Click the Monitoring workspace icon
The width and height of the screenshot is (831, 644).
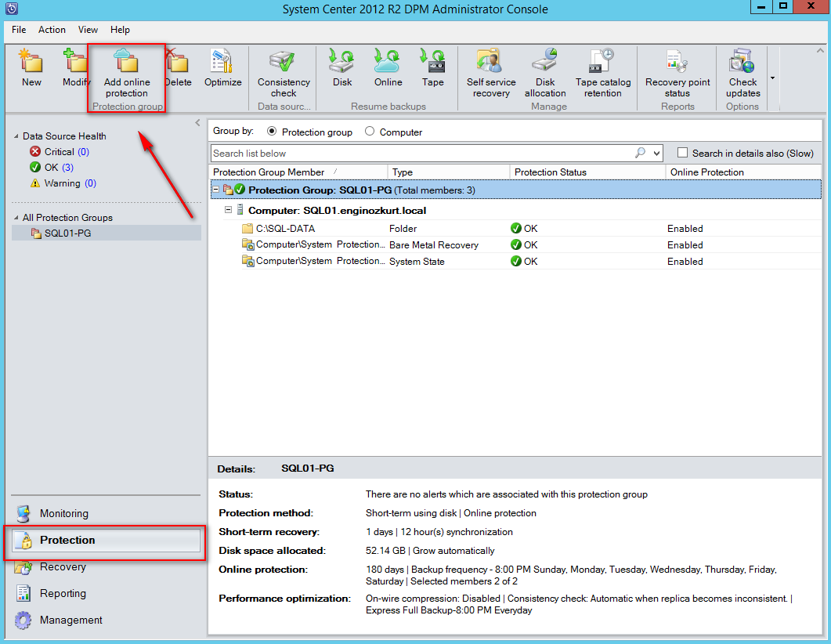(23, 513)
